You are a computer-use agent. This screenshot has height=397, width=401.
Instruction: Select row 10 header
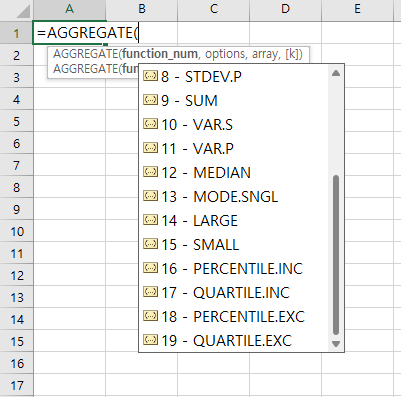pos(16,231)
